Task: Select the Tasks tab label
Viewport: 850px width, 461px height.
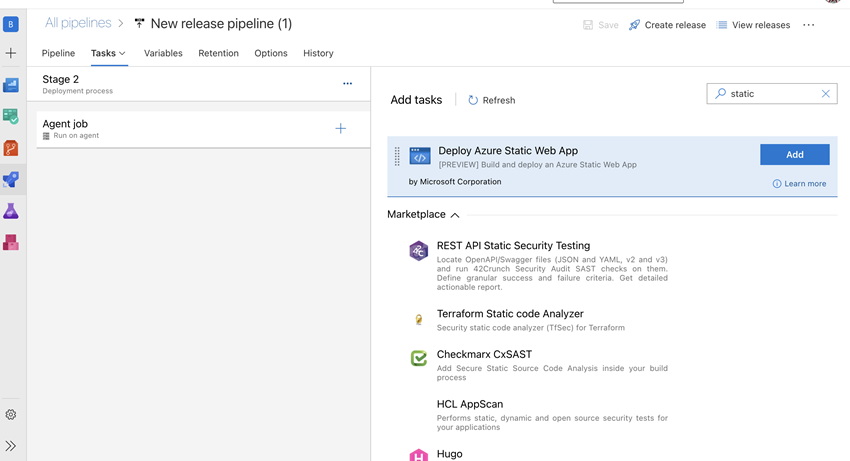Action: point(103,53)
